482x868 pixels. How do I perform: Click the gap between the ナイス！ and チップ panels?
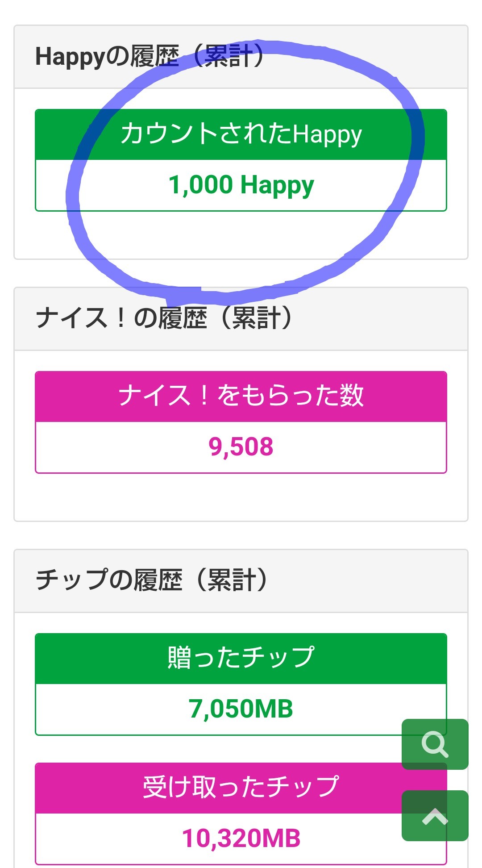[x=241, y=535]
